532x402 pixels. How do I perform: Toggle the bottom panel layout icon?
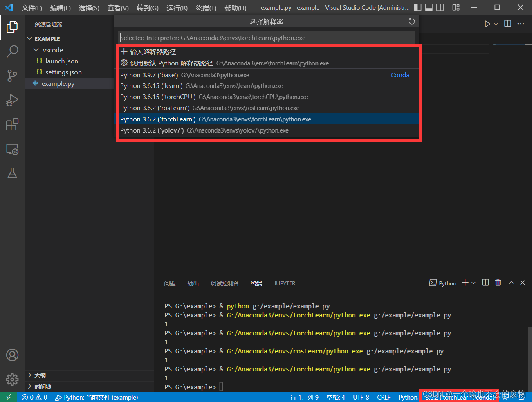[x=429, y=7]
